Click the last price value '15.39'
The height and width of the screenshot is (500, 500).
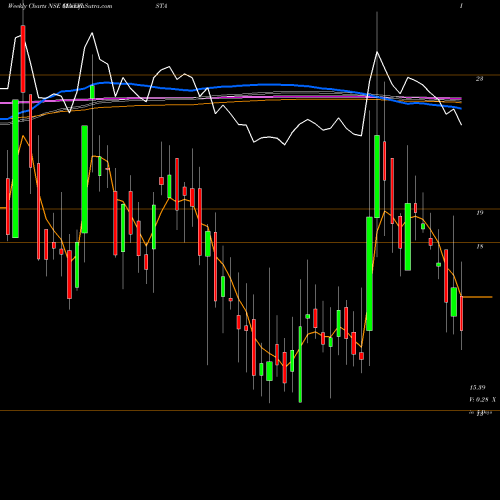click(x=478, y=388)
